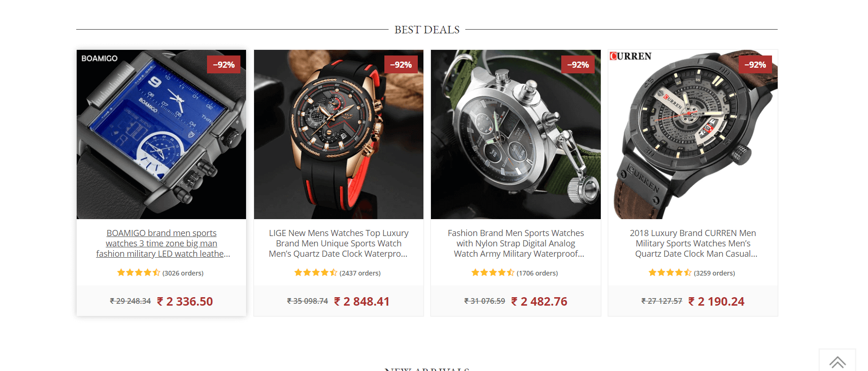Open the BOAMIGO blue watch product image
Viewport: 868px width, 371px height.
161,134
